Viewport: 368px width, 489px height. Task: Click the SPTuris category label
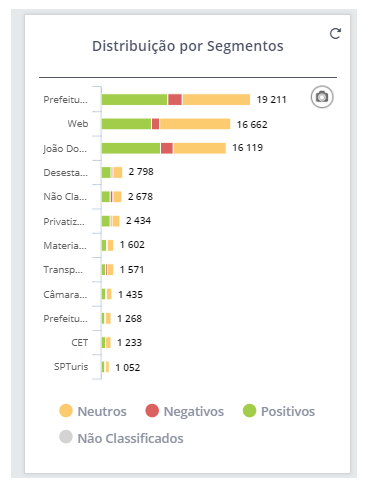tap(71, 367)
